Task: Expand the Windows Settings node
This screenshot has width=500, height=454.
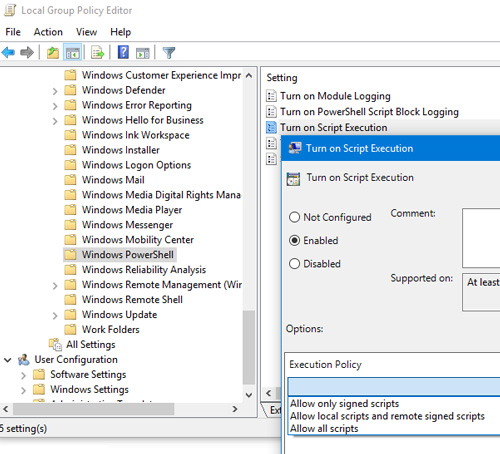Action: tap(23, 390)
